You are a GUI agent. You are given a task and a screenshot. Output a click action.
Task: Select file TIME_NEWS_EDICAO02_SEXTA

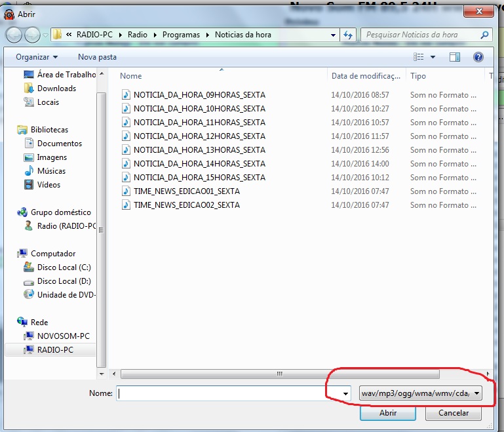[186, 205]
